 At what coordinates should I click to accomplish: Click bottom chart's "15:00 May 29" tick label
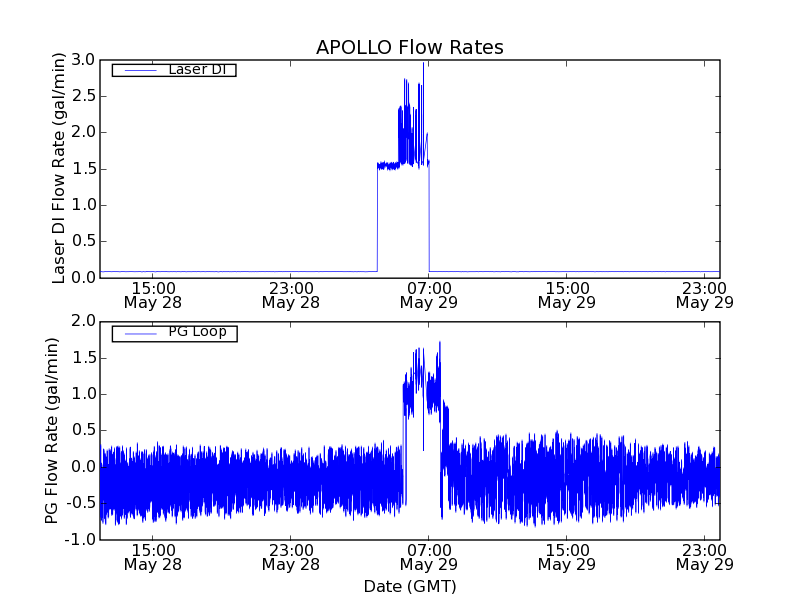[x=566, y=557]
